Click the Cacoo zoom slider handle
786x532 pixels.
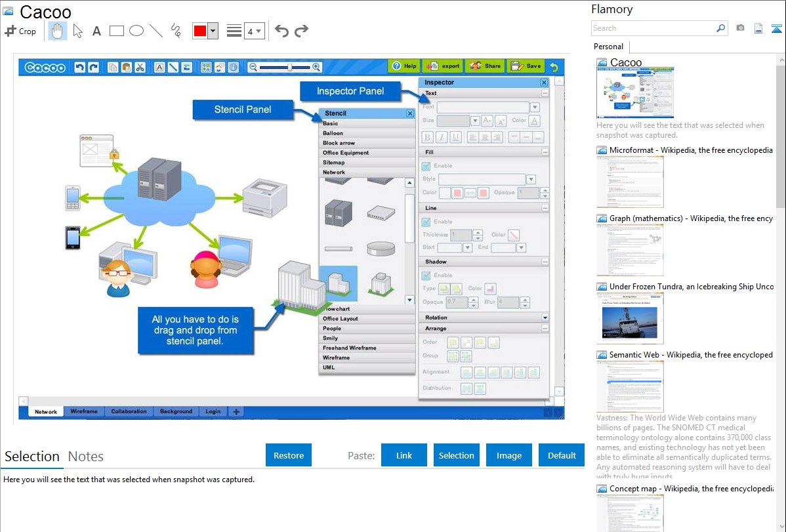[290, 67]
